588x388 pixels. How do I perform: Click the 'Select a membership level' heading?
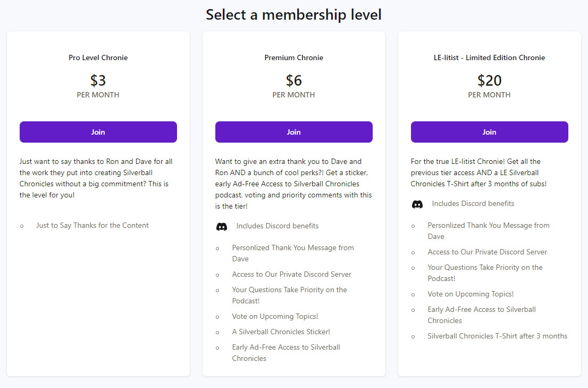click(293, 15)
